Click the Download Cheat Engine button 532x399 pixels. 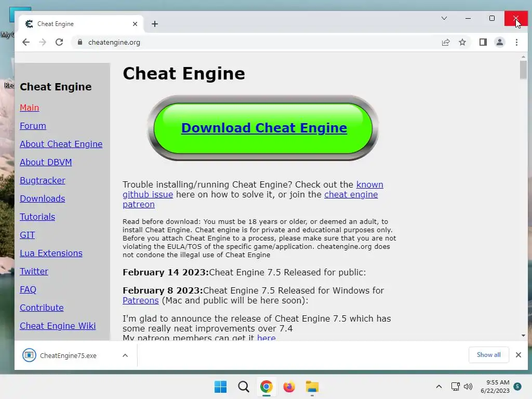click(263, 128)
